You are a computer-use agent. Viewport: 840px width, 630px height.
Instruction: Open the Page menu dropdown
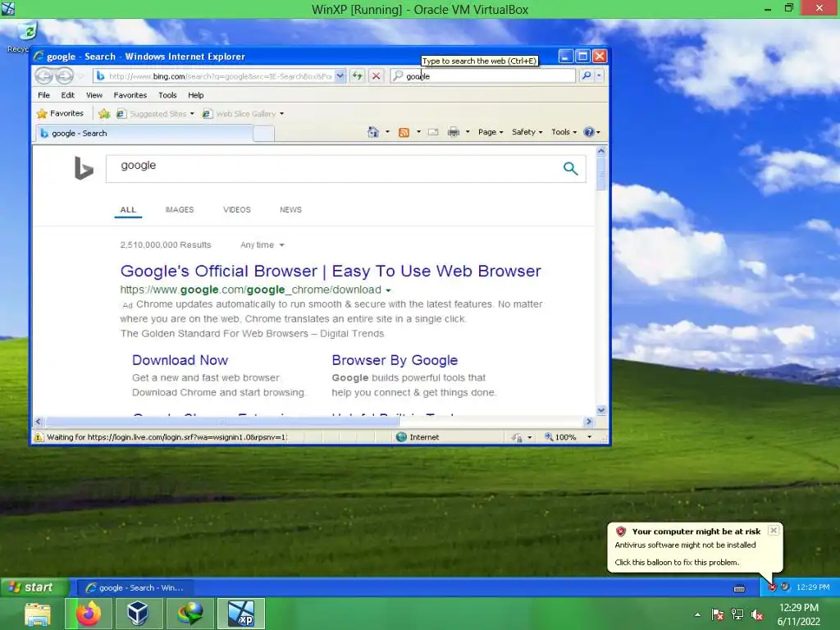click(x=491, y=132)
